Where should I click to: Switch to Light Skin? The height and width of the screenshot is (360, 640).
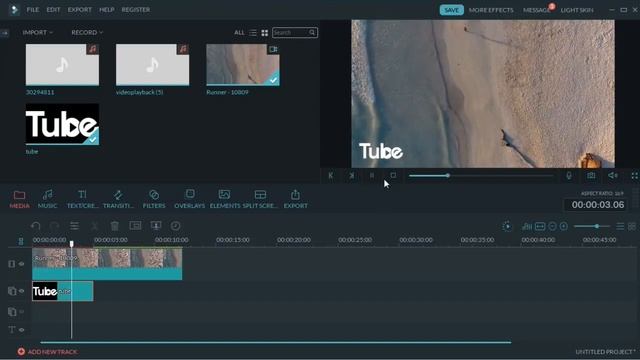pos(577,10)
